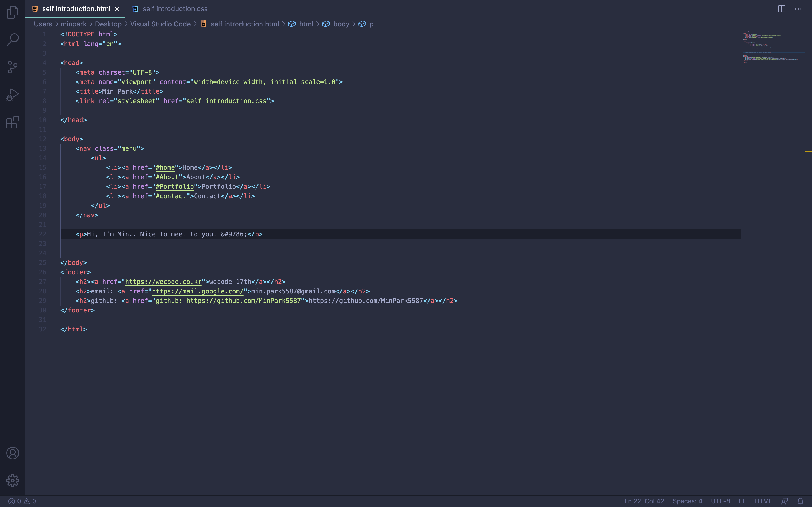Screen dimensions: 812x507
Task: Expand the body breadcrumb element
Action: [x=341, y=24]
